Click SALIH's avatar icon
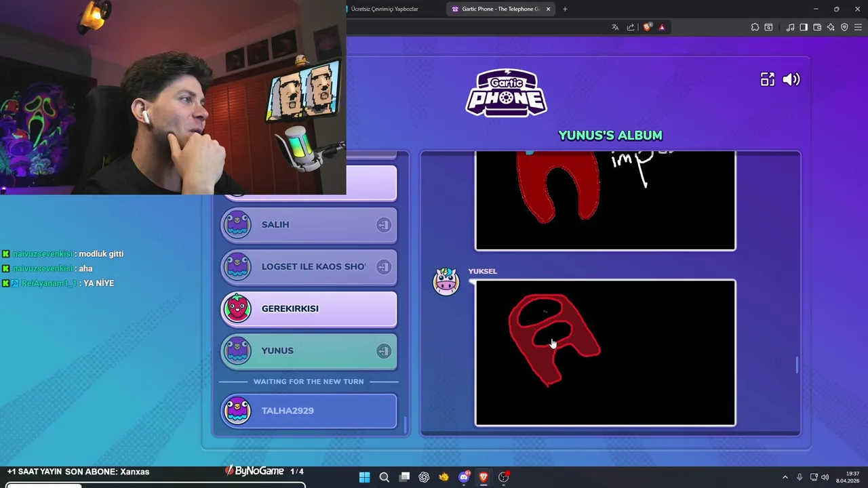 [237, 224]
